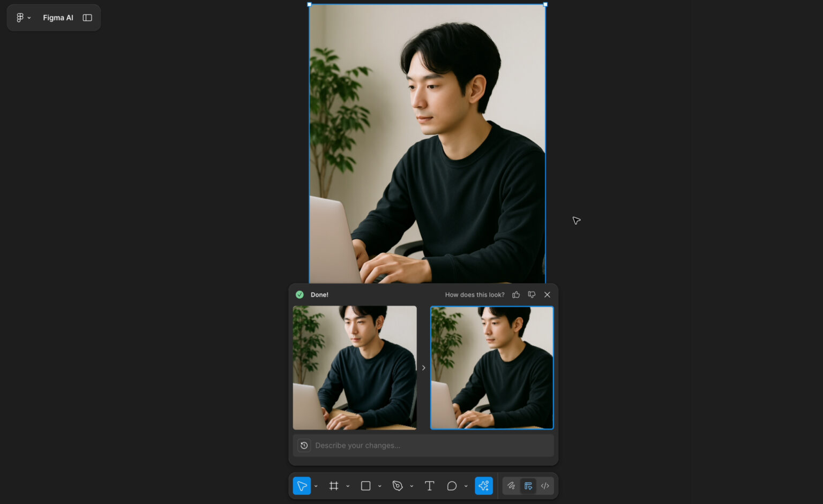Activate the AI Actions tool
Image resolution: width=823 pixels, height=504 pixels.
[484, 486]
